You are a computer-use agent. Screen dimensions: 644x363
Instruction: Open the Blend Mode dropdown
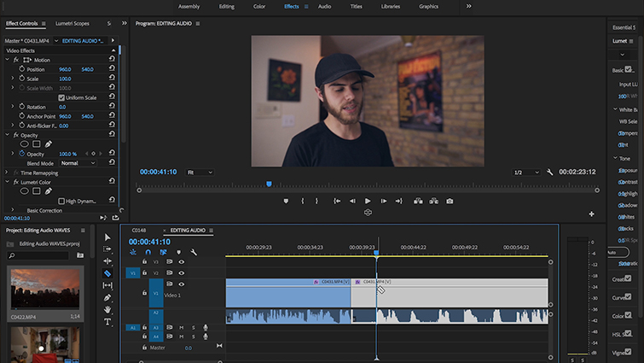pos(78,163)
